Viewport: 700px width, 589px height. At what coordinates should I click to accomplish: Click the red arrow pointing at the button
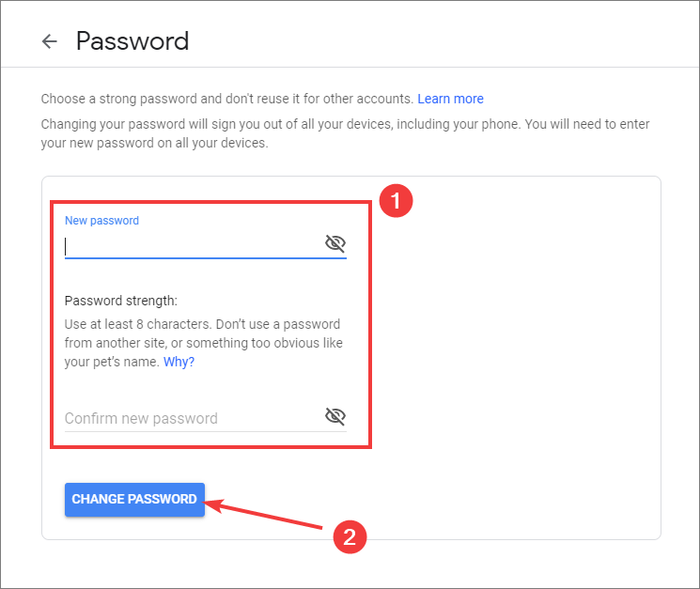tap(263, 514)
